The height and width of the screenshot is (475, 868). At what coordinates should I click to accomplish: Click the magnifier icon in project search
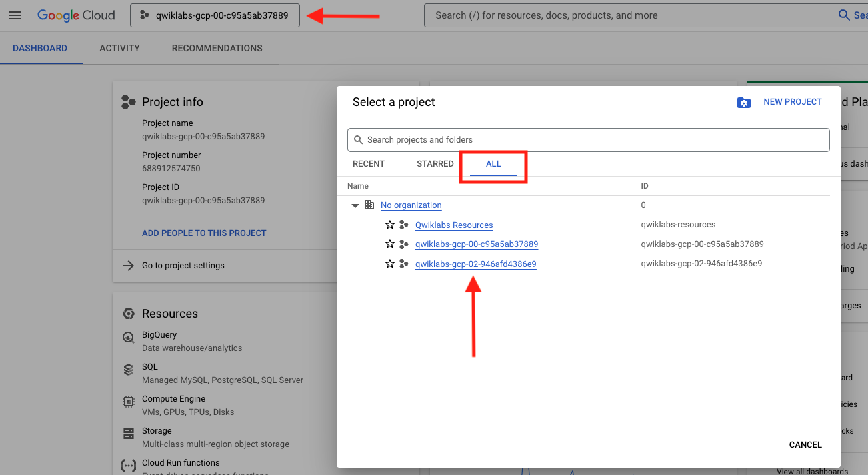pos(359,140)
